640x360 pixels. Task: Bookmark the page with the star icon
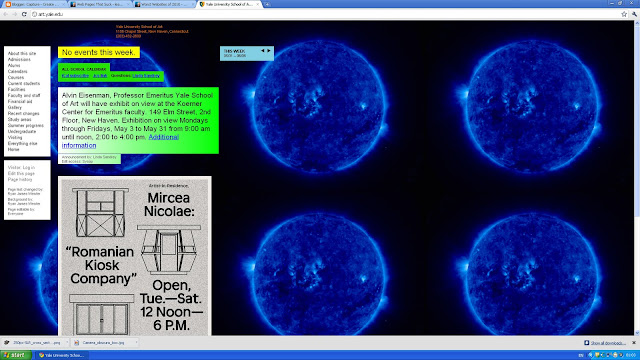pos(624,14)
